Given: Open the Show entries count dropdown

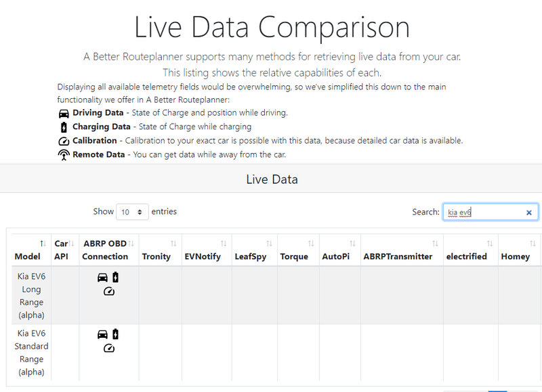Looking at the screenshot, I should (x=133, y=212).
